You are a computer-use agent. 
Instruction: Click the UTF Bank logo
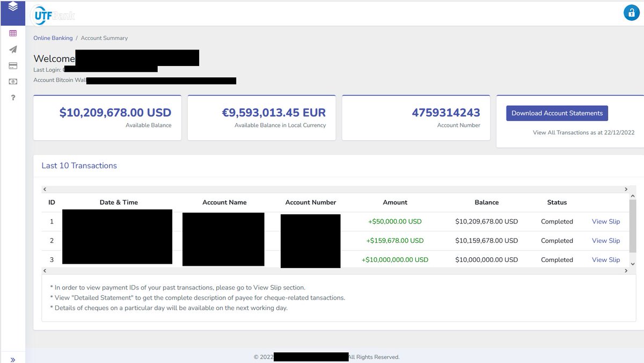(x=53, y=15)
